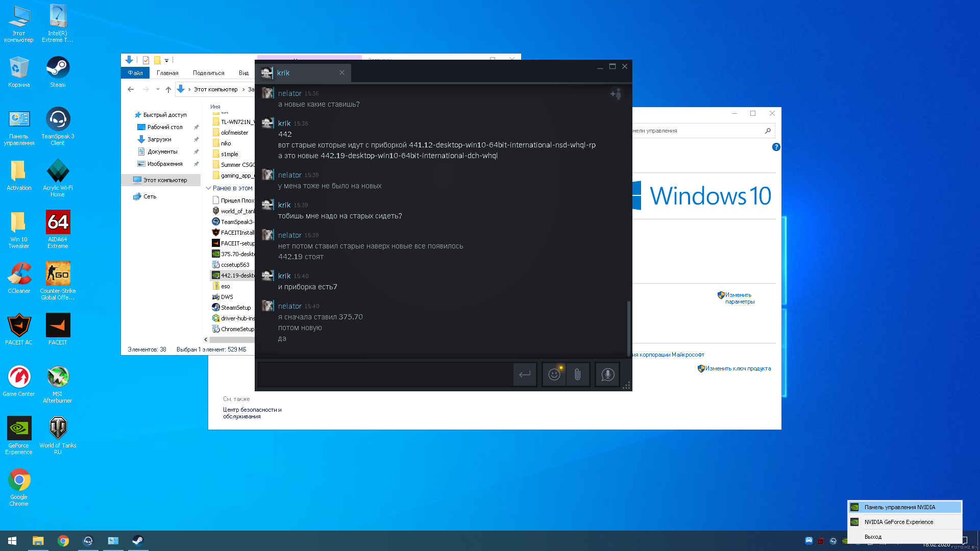The height and width of the screenshot is (551, 980).
Task: Open the FACEIT AC desktop icon
Action: (19, 329)
